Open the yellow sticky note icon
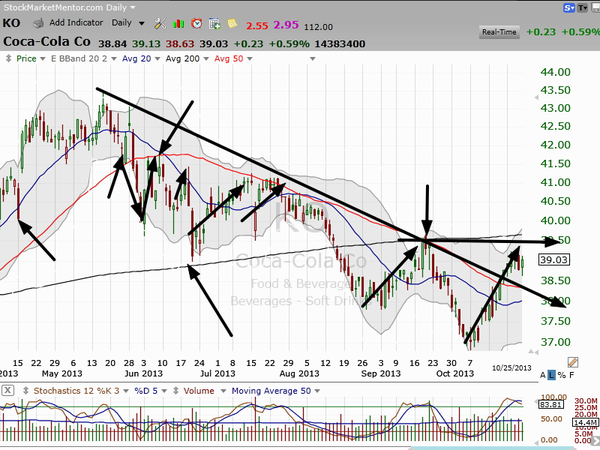The image size is (600, 450). click(x=232, y=24)
